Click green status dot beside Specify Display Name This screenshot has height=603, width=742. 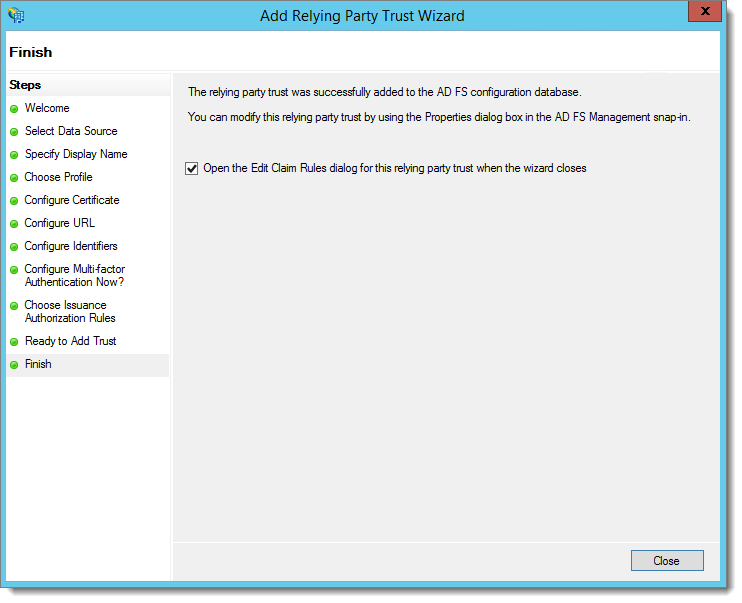click(x=14, y=155)
